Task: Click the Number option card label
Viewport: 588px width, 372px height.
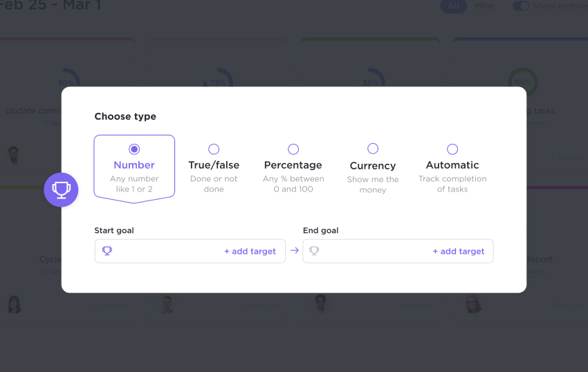Action: click(134, 165)
